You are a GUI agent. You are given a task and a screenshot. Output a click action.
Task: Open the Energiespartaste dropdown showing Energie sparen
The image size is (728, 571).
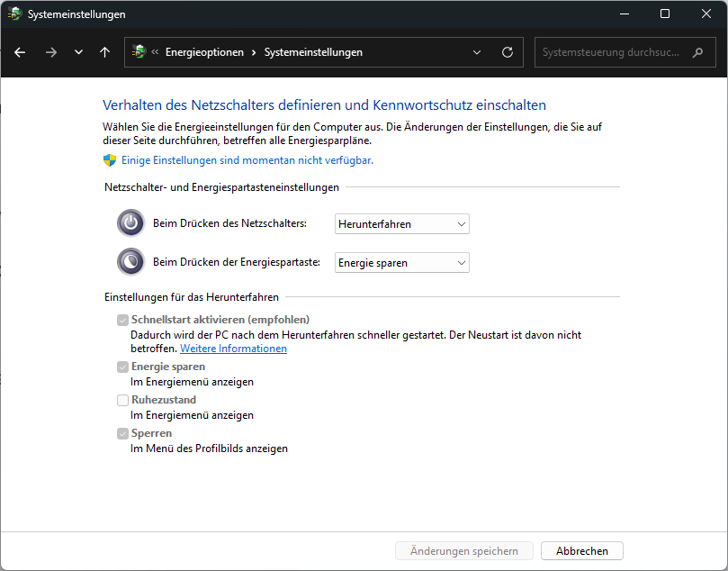[x=402, y=262]
